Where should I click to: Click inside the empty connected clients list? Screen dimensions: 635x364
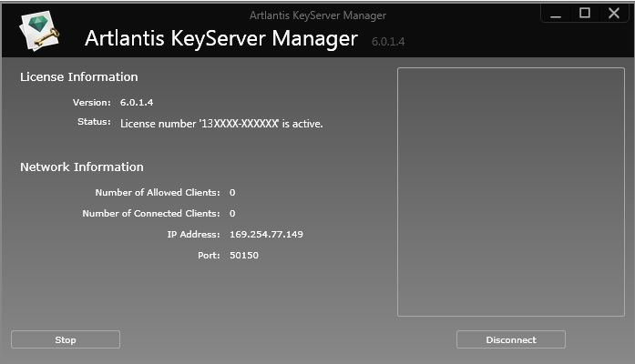511,192
